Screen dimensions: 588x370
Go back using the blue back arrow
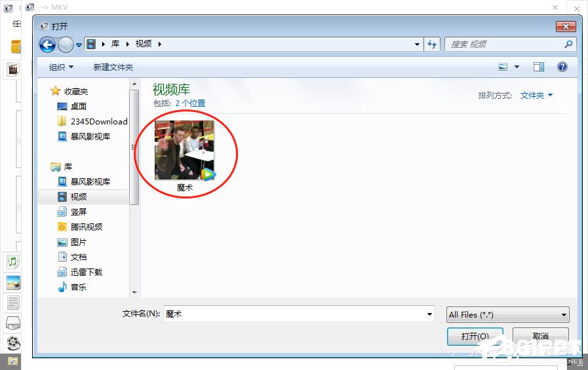pos(47,45)
